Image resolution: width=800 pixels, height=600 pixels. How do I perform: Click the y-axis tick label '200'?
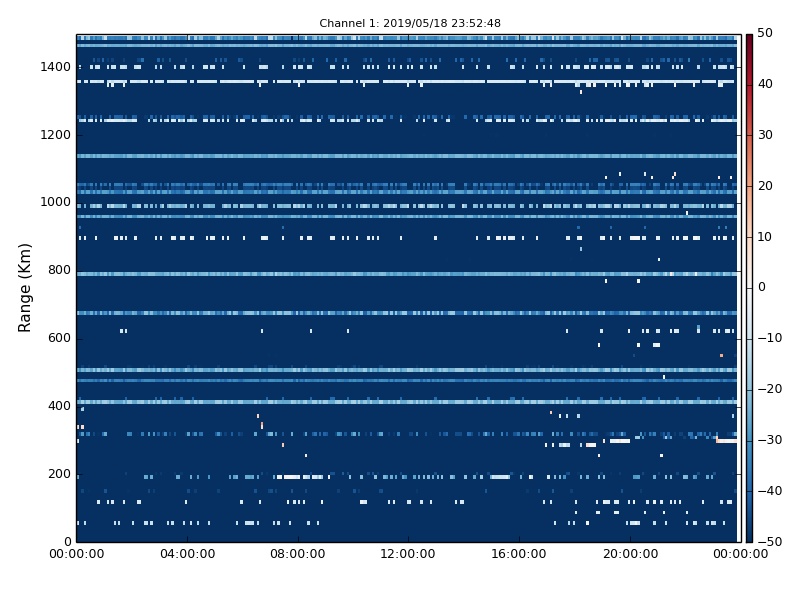click(x=59, y=473)
